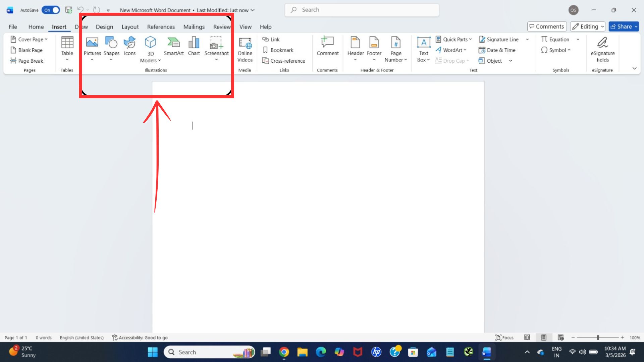Insert a Bookmark
The width and height of the screenshot is (644, 362).
tap(278, 50)
